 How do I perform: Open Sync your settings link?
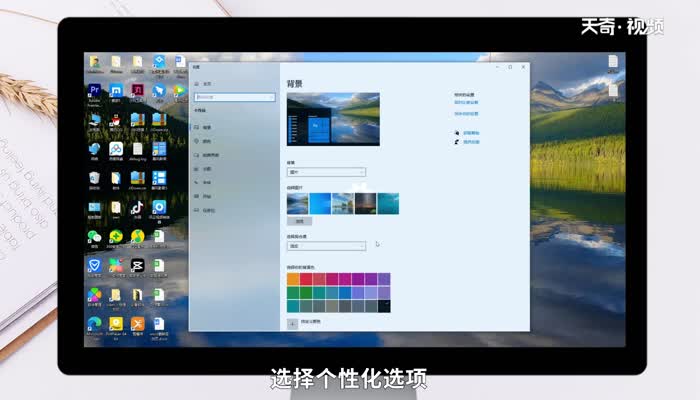point(466,114)
